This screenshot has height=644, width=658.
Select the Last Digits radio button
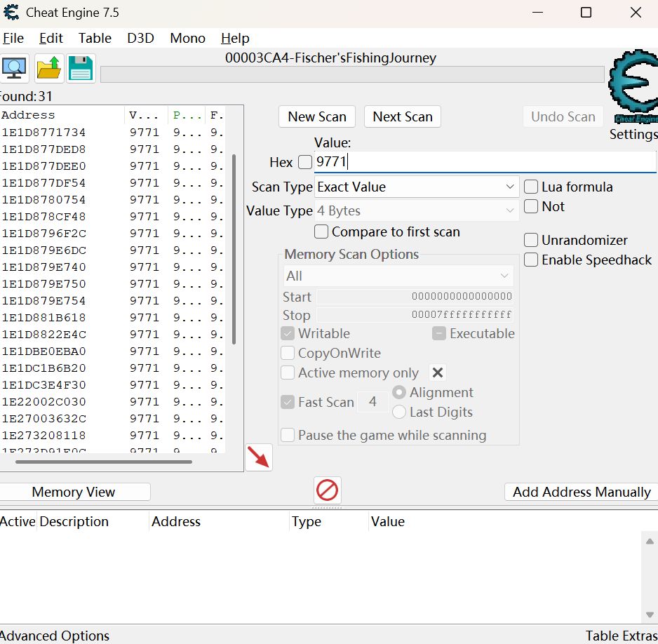click(x=399, y=412)
